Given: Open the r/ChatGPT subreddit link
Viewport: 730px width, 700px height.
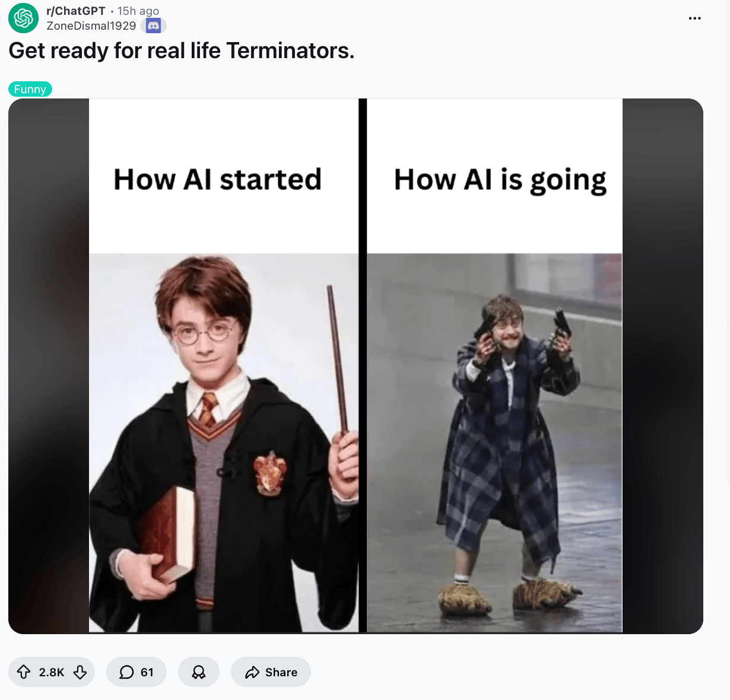Looking at the screenshot, I should (76, 11).
